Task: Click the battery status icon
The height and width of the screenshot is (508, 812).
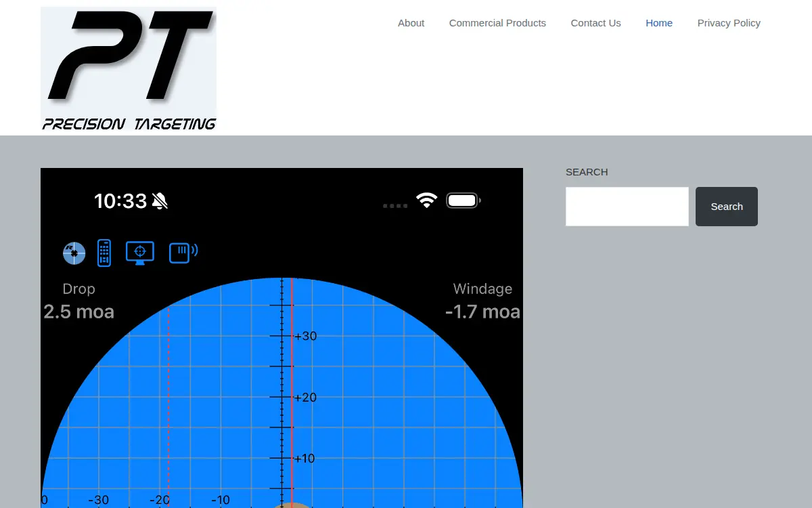Action: (x=464, y=200)
